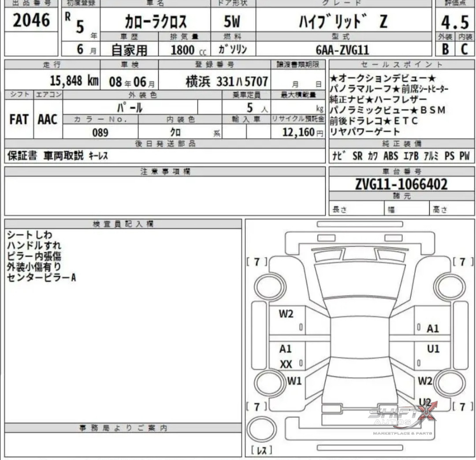476x460 pixels.
Task: Select the sales point line ★オークションデビュー★
Action: [x=383, y=79]
